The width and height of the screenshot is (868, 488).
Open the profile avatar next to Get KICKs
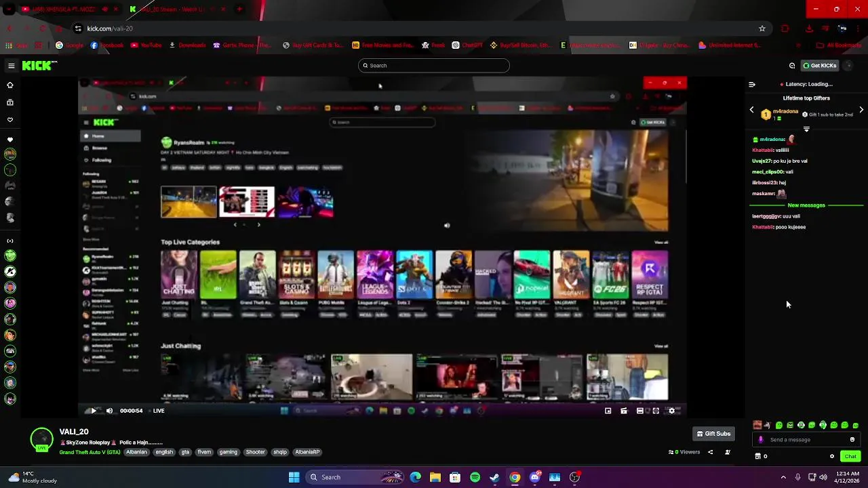pos(848,66)
